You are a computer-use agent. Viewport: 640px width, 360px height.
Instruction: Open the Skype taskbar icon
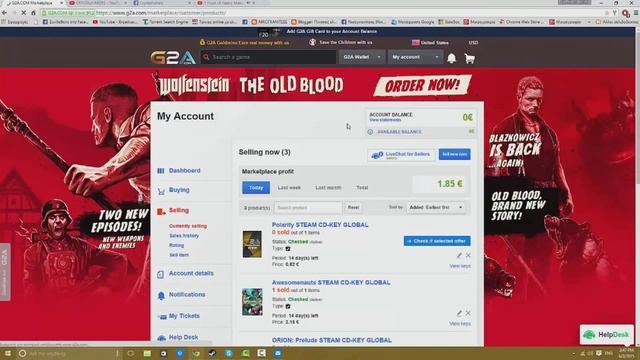229,353
